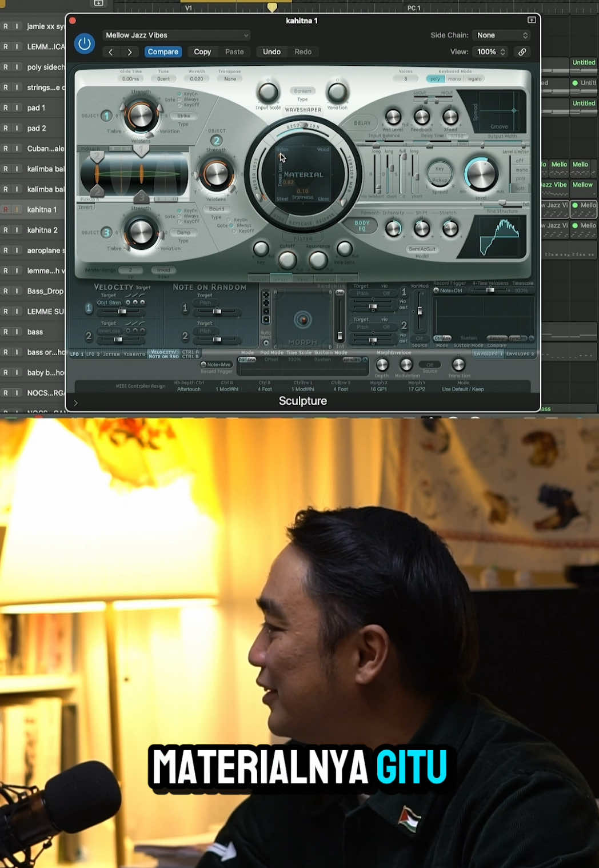
Task: Select poly keyboard mode
Action: click(x=435, y=79)
